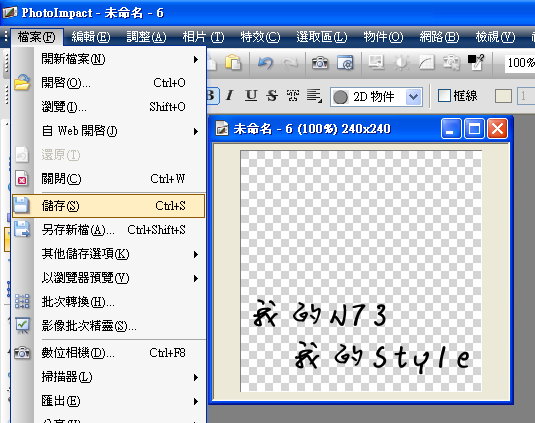This screenshot has width=535, height=423.
Task: Toggle Italic text formatting
Action: [230, 96]
